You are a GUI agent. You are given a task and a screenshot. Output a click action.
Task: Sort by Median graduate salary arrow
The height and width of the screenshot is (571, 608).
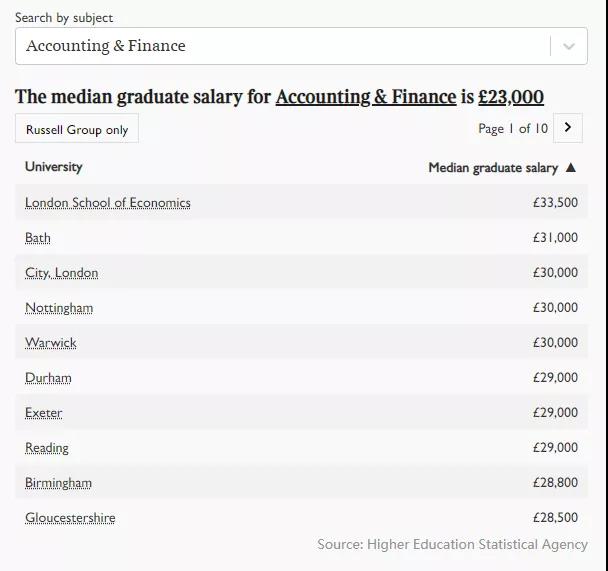tap(571, 168)
